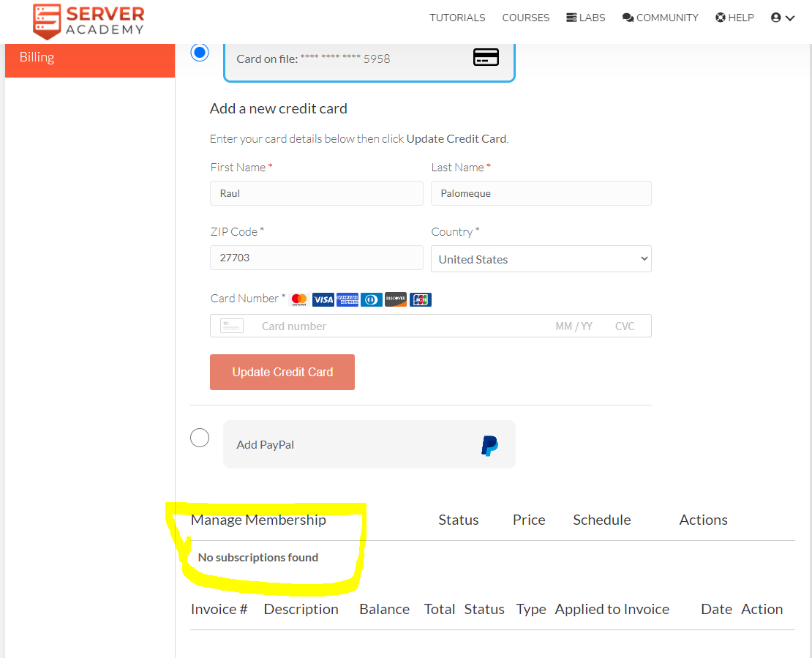Viewport: 812px width, 658px height.
Task: Open the Tutorials menu item
Action: [x=457, y=18]
